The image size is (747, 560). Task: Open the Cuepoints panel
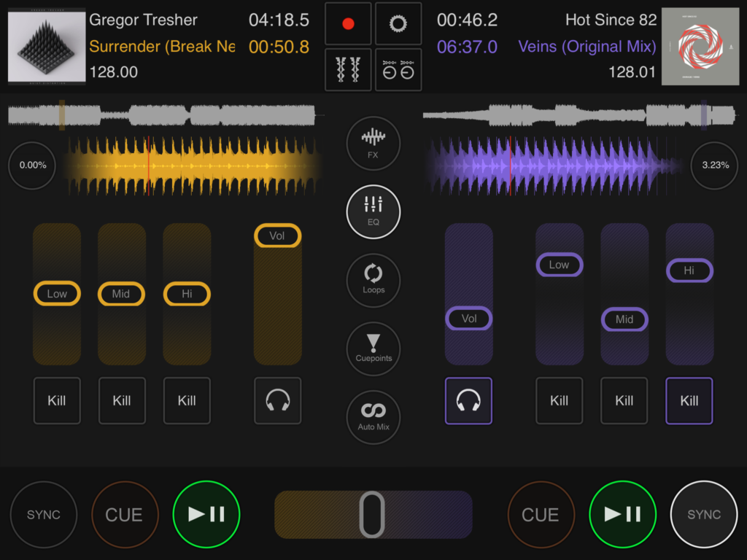point(373,349)
